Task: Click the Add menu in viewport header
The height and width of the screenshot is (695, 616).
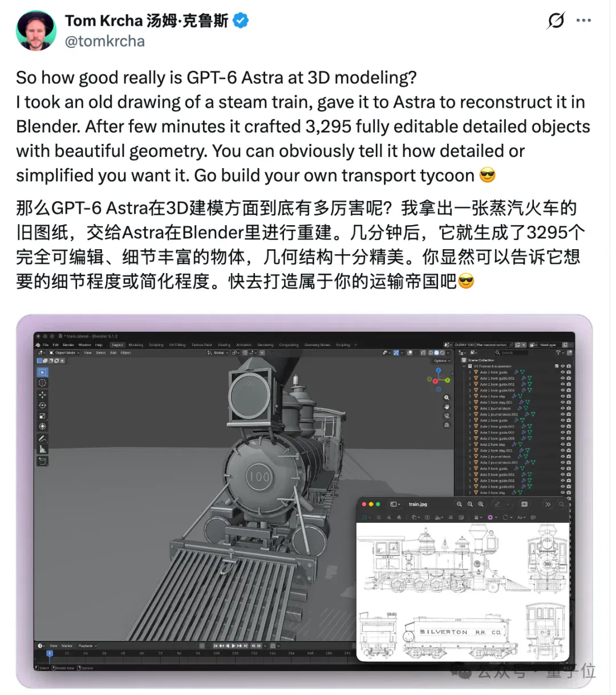Action: (113, 352)
